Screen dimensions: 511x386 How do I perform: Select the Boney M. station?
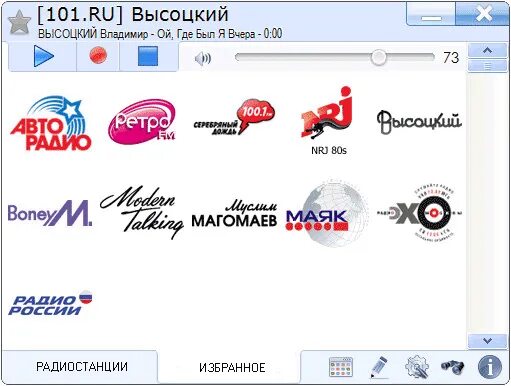(50, 213)
